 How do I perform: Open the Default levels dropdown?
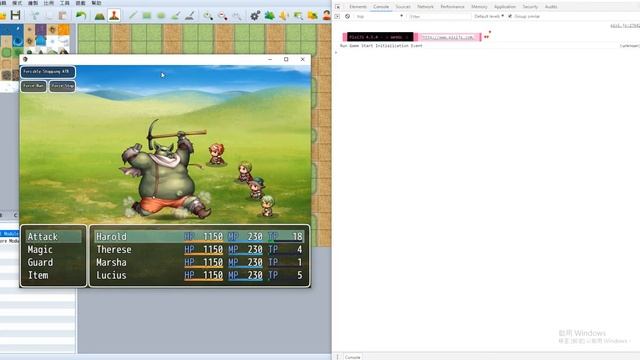click(x=489, y=16)
